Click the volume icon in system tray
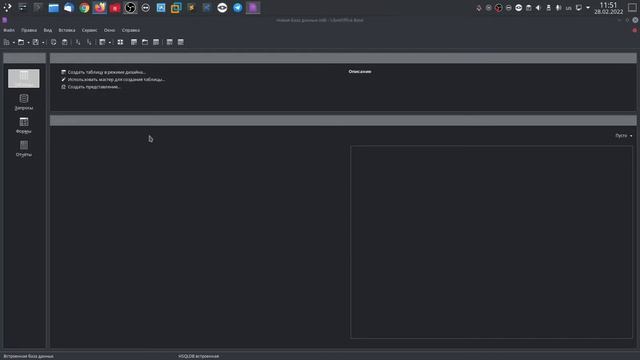640x360 pixels. click(x=538, y=8)
